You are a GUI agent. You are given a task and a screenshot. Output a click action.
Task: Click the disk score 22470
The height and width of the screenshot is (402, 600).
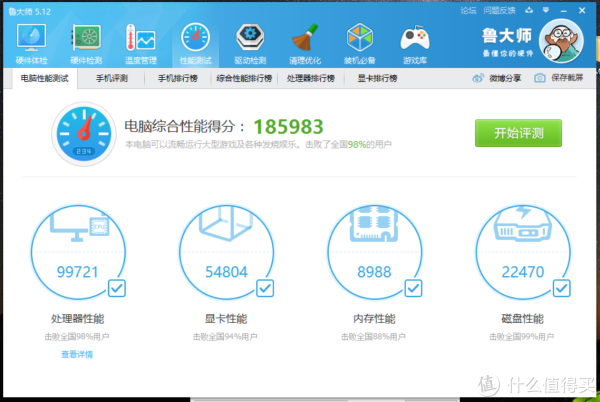[x=523, y=272]
